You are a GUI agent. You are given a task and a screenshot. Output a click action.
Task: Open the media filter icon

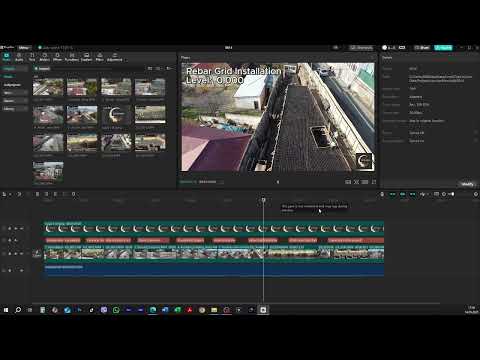click(169, 68)
